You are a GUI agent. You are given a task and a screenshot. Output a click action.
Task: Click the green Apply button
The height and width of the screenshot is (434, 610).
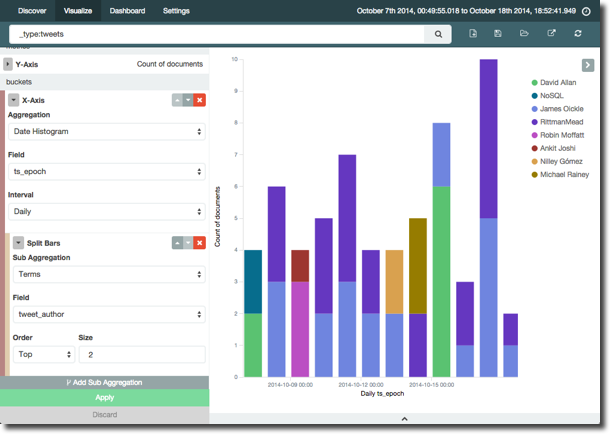point(104,397)
